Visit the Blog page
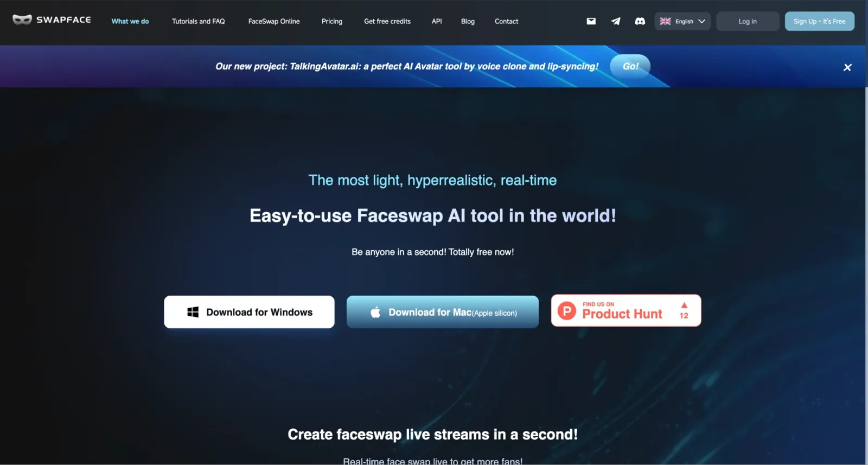868x465 pixels. (x=468, y=21)
